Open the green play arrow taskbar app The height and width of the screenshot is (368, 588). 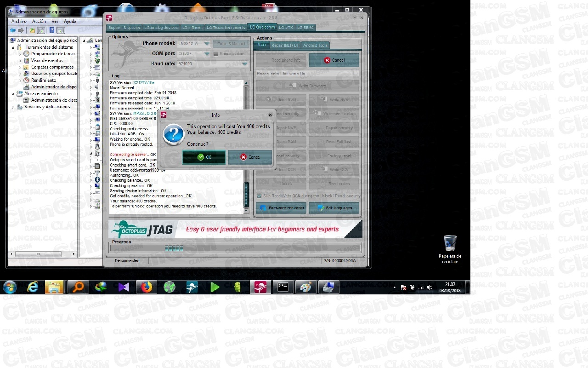(215, 287)
